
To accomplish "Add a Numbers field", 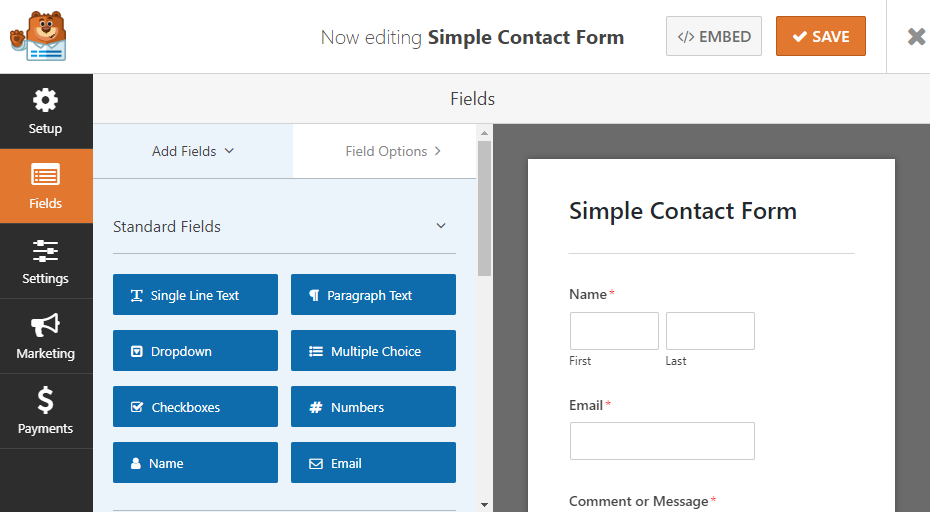I will pos(373,406).
